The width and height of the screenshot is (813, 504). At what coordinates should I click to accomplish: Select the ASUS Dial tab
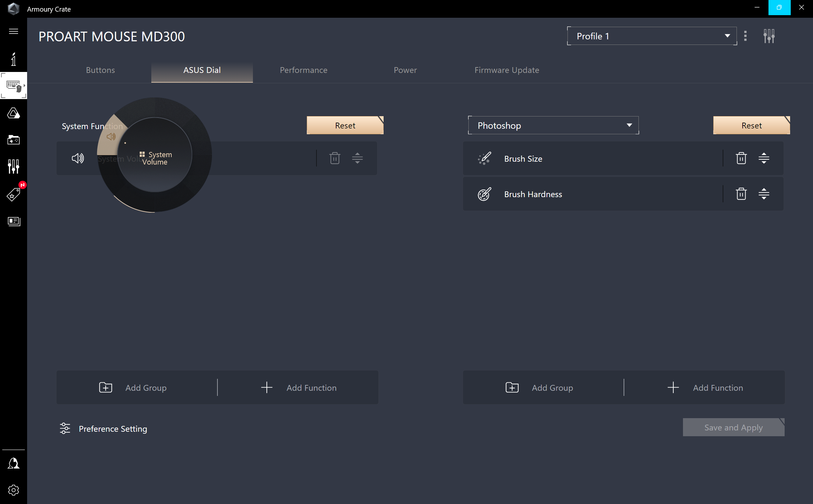click(202, 70)
